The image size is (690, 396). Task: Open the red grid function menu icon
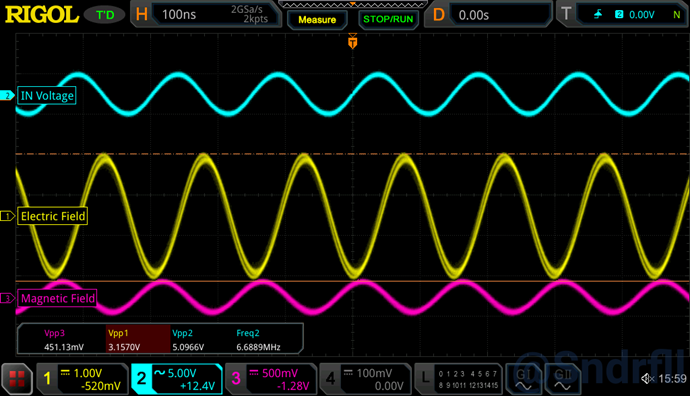pyautogui.click(x=17, y=379)
